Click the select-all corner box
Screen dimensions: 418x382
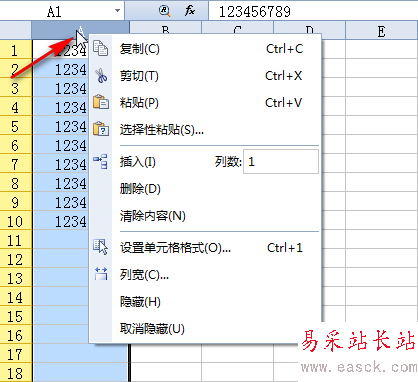coord(16,30)
